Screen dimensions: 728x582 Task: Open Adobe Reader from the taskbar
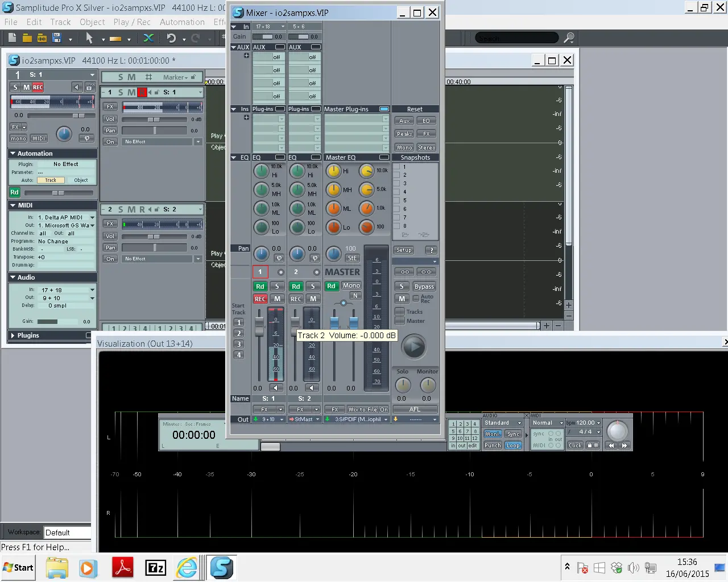122,567
